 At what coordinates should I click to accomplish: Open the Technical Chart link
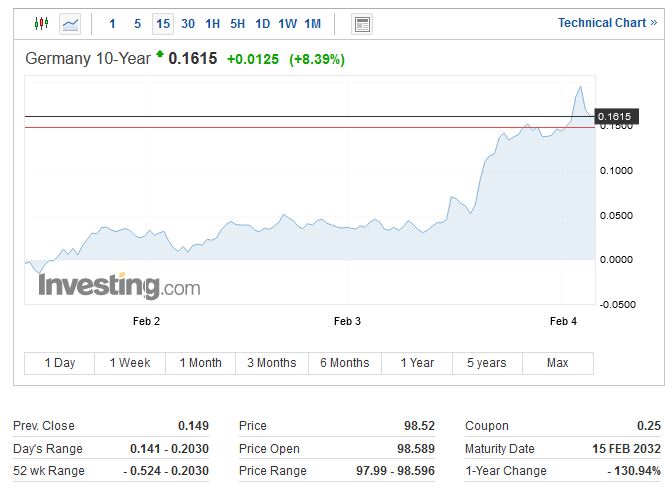point(607,23)
